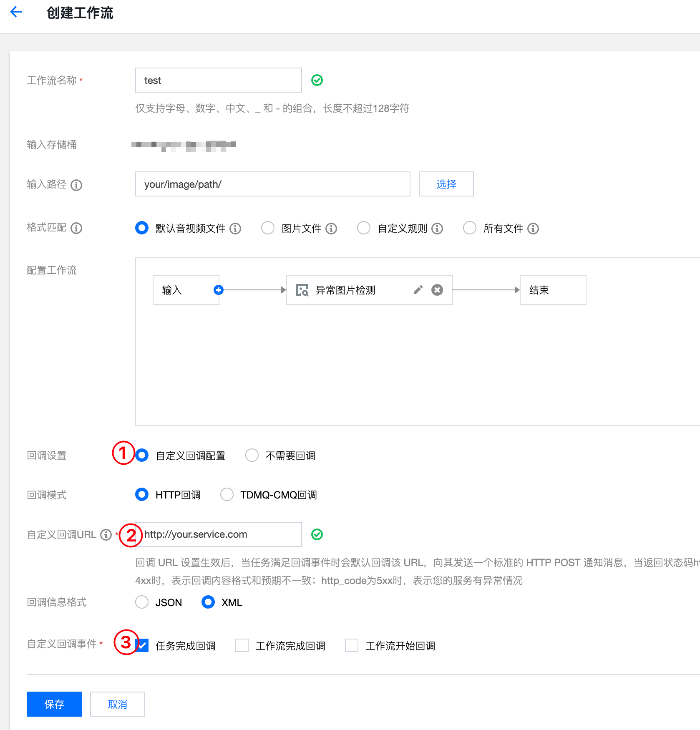This screenshot has width=700, height=730.
Task: Switch callback format to JSON
Action: click(142, 602)
